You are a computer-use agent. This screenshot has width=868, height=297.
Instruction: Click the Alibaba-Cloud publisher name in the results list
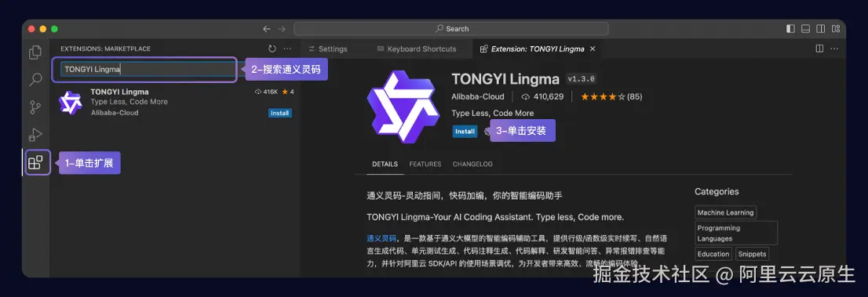click(x=115, y=112)
